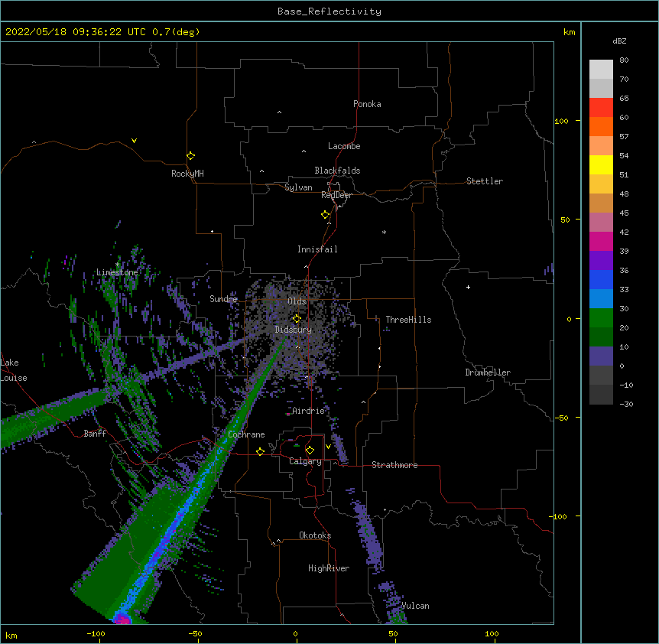Click the Banff label
659x644 pixels.
[x=95, y=434]
